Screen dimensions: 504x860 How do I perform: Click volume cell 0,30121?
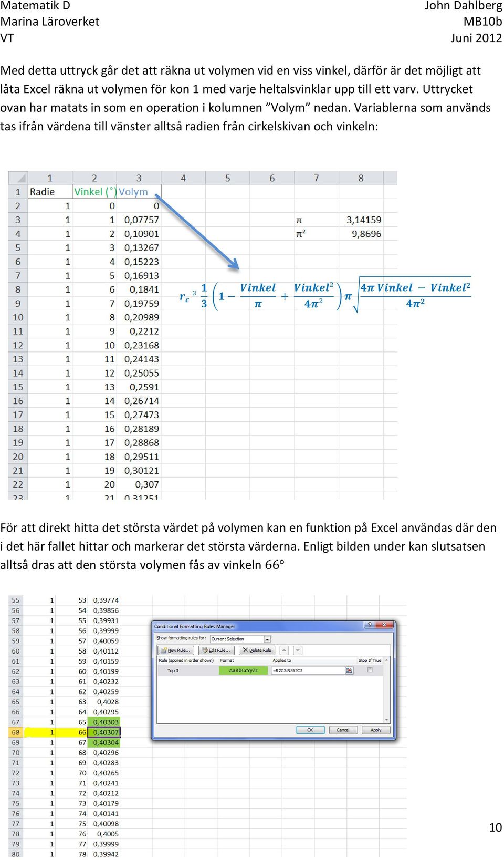pyautogui.click(x=139, y=471)
